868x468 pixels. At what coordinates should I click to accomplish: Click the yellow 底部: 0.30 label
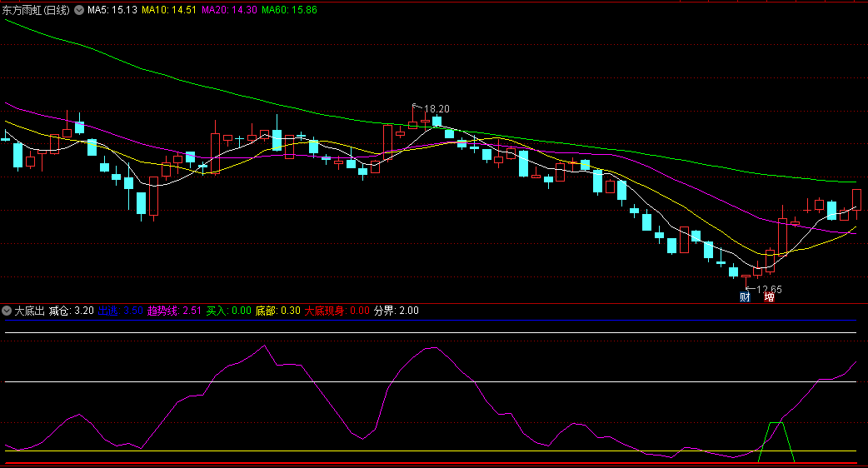(x=278, y=311)
